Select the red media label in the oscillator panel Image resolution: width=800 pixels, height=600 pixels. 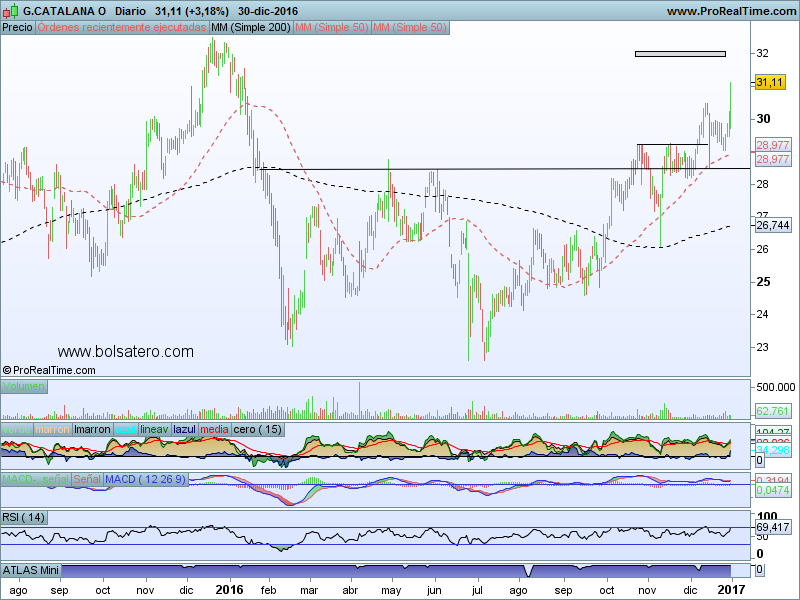(x=214, y=429)
